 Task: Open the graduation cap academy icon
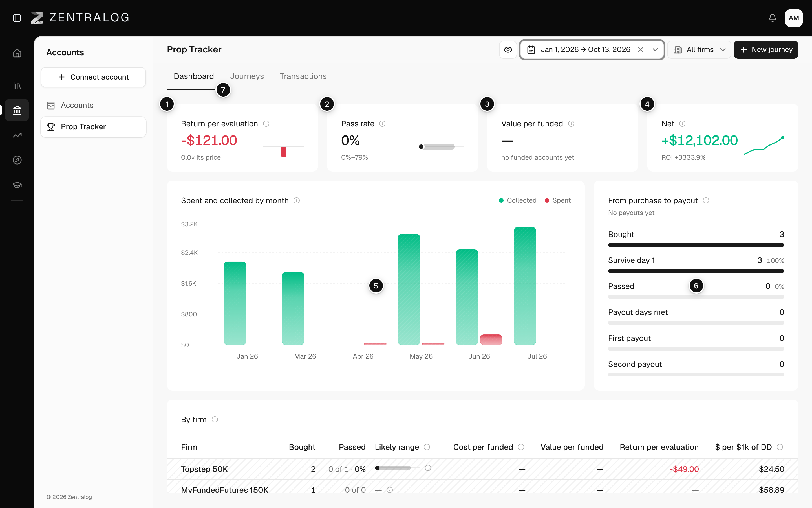click(17, 185)
